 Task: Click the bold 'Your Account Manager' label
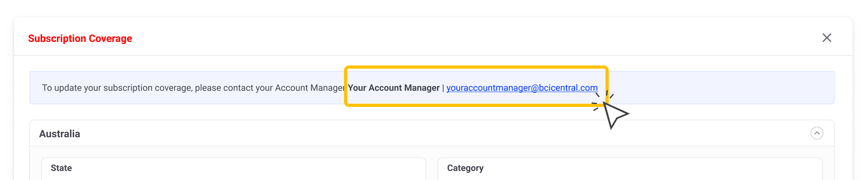pyautogui.click(x=393, y=88)
